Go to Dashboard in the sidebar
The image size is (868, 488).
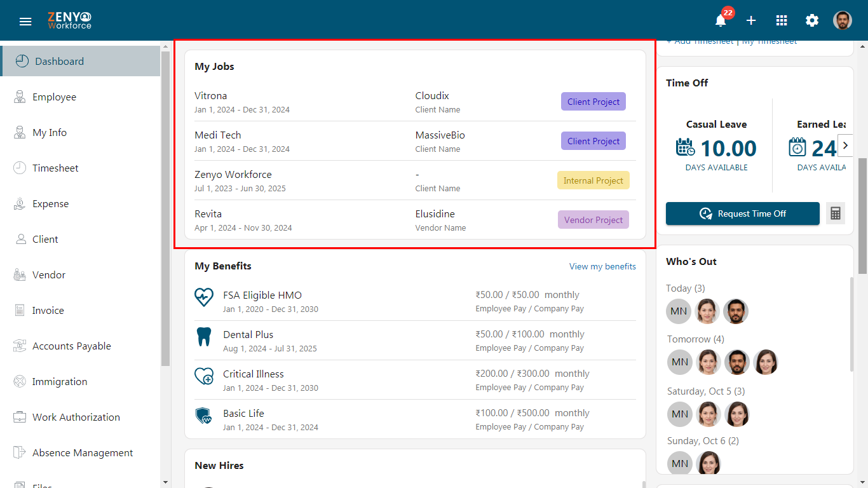81,61
